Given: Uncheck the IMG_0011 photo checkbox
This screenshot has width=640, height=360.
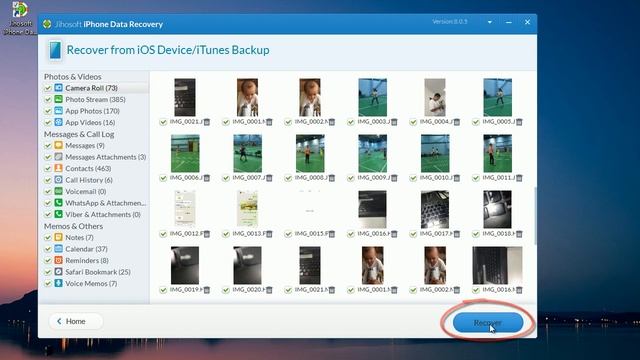Looking at the screenshot, I should tap(476, 178).
